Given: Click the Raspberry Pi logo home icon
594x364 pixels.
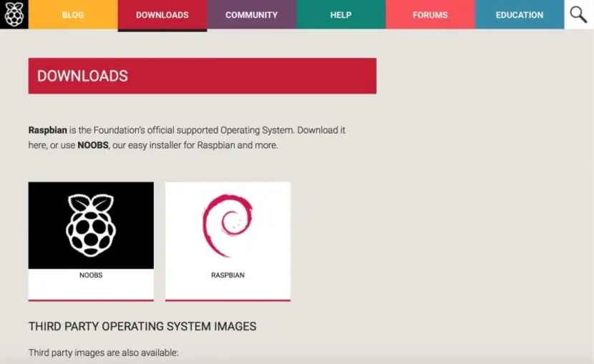Looking at the screenshot, I should [14, 14].
